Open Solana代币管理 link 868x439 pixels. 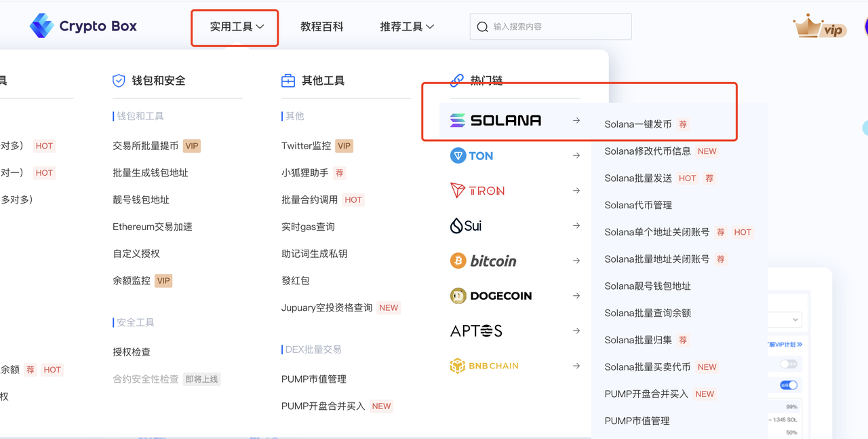click(x=638, y=205)
